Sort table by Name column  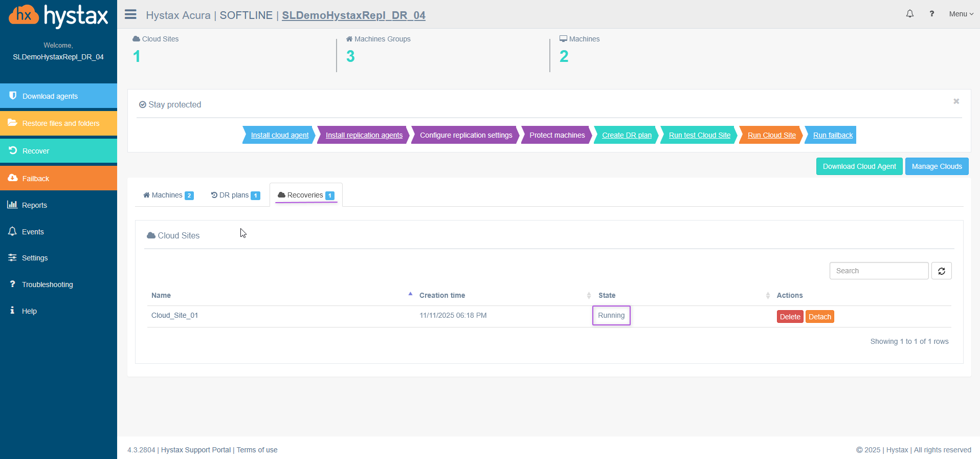161,295
